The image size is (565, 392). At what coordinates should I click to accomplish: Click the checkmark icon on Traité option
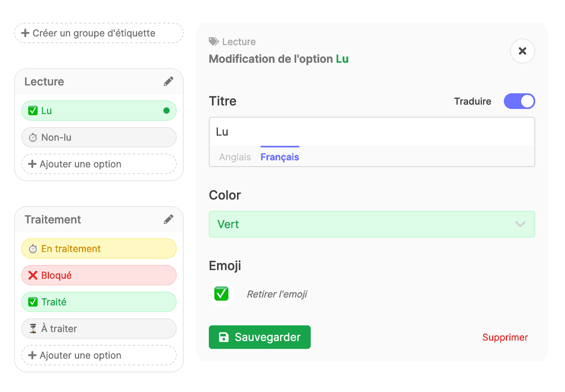33,302
